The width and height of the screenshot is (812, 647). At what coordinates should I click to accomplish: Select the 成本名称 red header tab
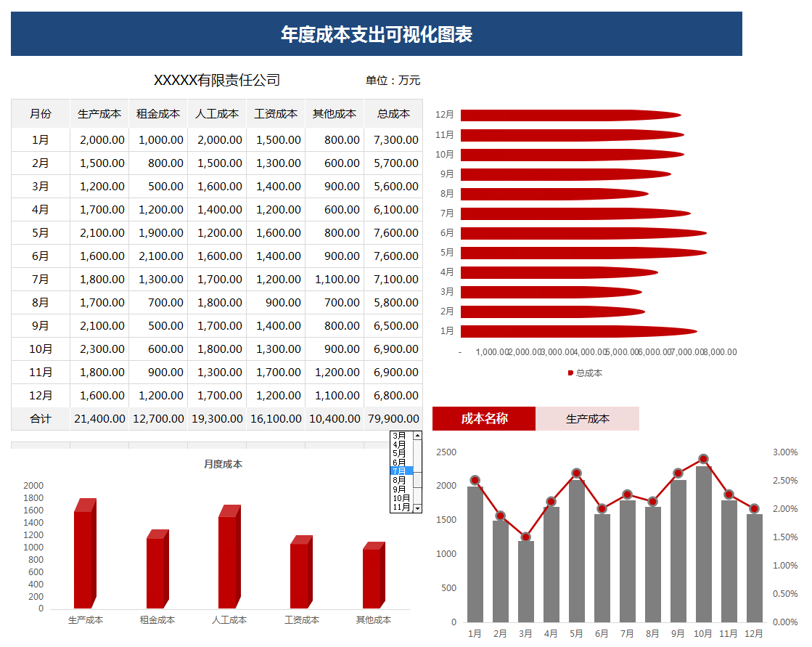click(483, 418)
